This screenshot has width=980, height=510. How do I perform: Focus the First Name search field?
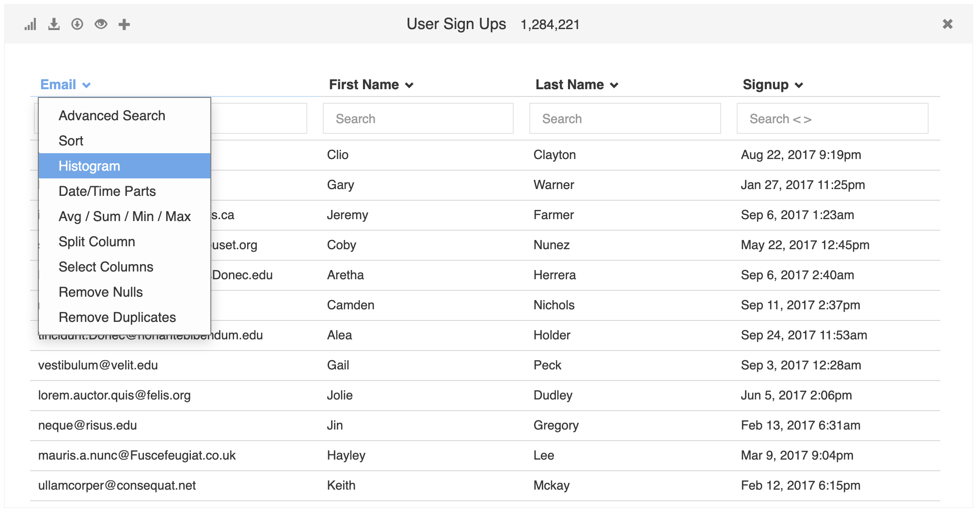[418, 118]
